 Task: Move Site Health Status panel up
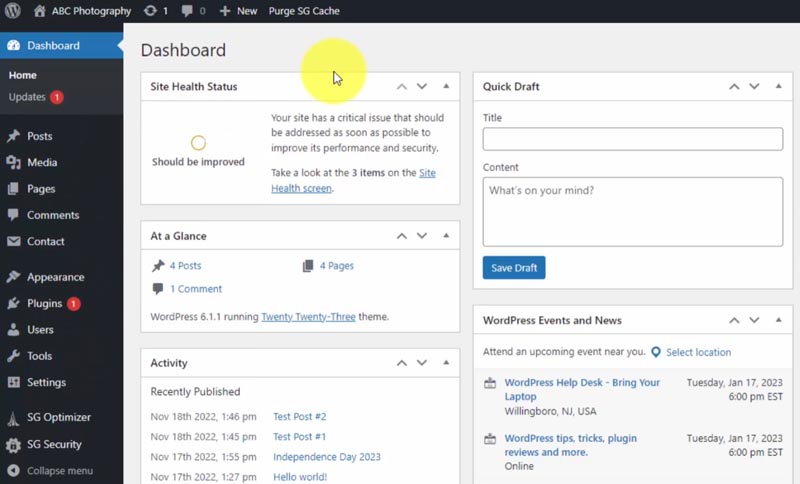tap(402, 86)
